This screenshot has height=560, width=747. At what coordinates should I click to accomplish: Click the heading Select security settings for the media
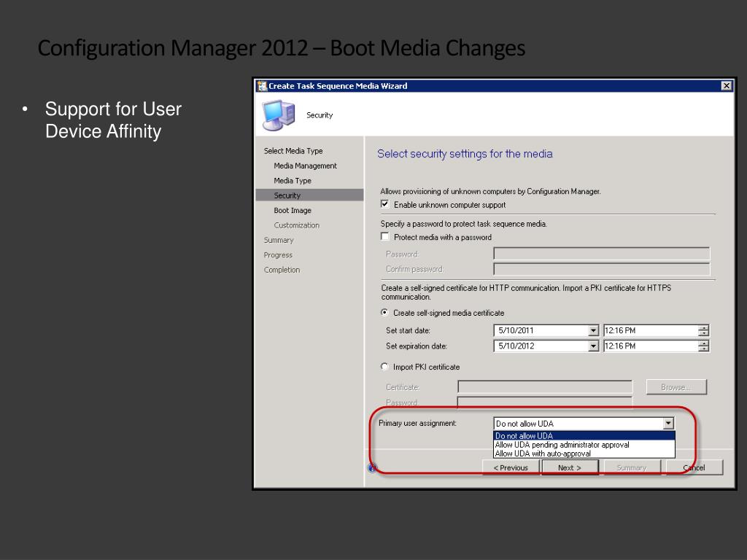pyautogui.click(x=465, y=154)
